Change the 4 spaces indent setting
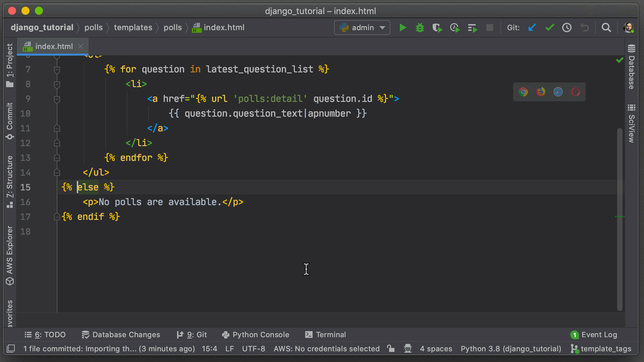644x362 pixels. click(x=436, y=349)
